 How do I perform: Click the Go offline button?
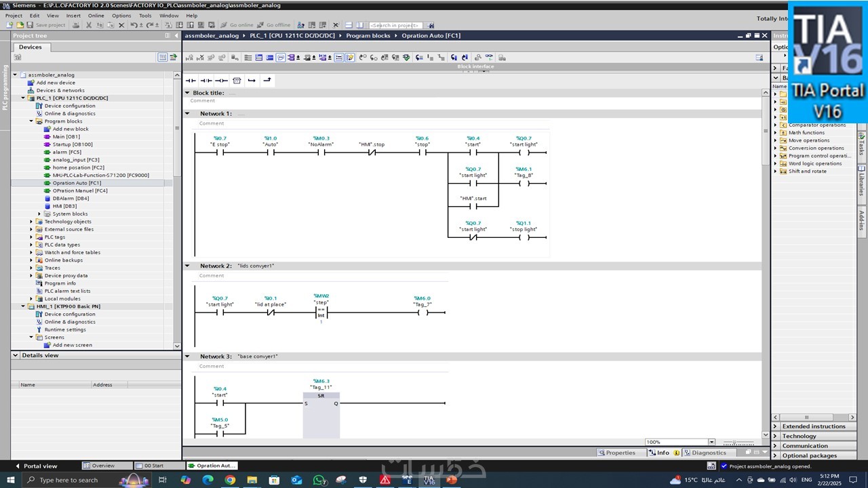tap(274, 25)
